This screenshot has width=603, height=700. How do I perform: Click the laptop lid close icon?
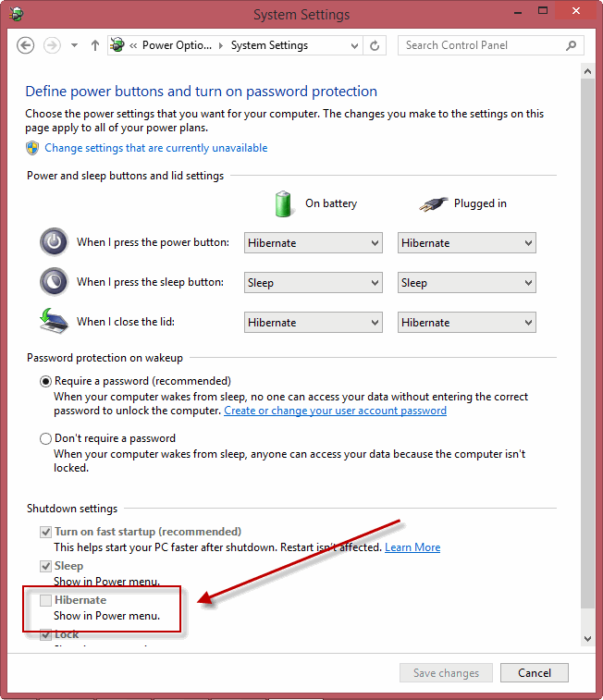point(54,321)
